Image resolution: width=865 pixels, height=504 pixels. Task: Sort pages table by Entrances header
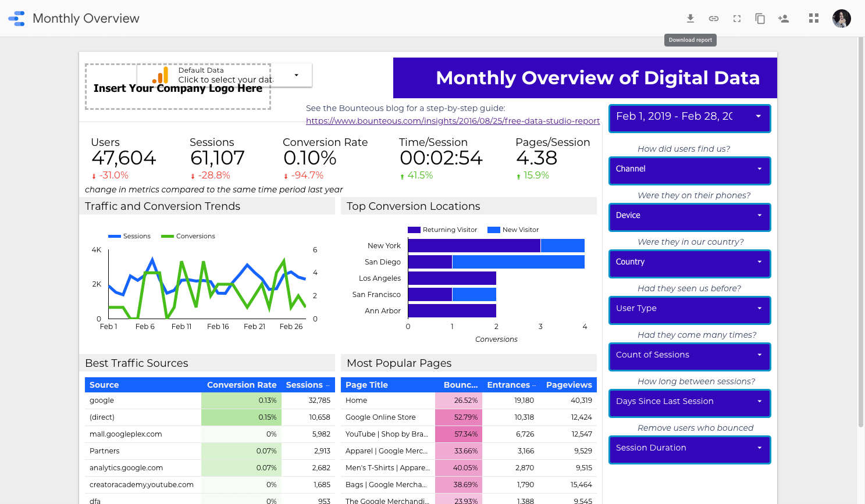coord(508,385)
